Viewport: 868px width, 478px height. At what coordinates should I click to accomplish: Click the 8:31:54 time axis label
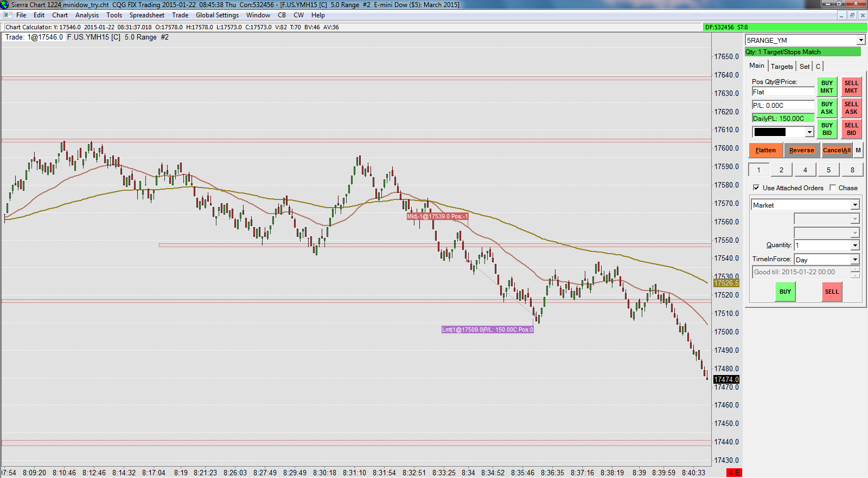tap(384, 473)
